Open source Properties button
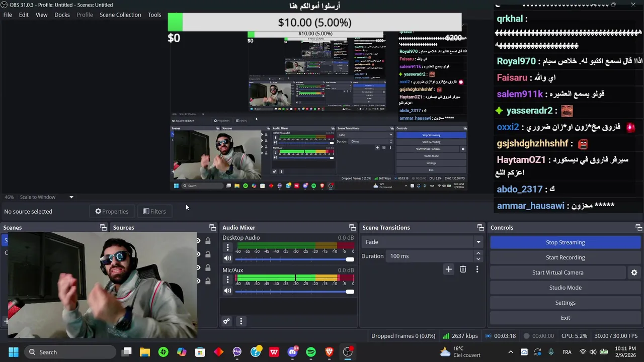Image resolution: width=644 pixels, height=362 pixels. pos(112,211)
